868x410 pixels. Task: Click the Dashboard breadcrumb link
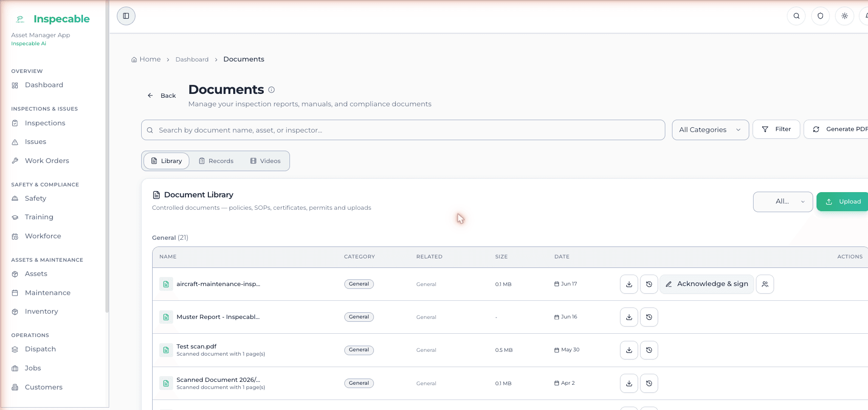point(192,60)
